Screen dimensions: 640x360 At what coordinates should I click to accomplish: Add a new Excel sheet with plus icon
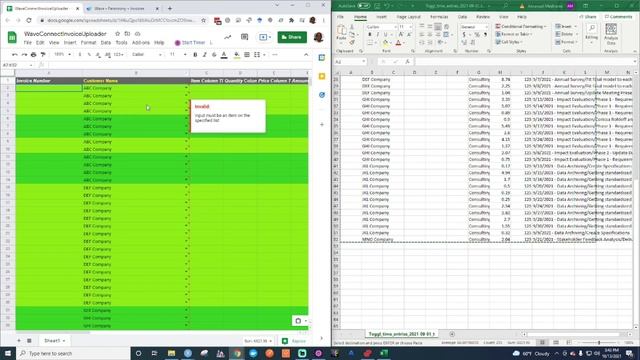(452, 334)
